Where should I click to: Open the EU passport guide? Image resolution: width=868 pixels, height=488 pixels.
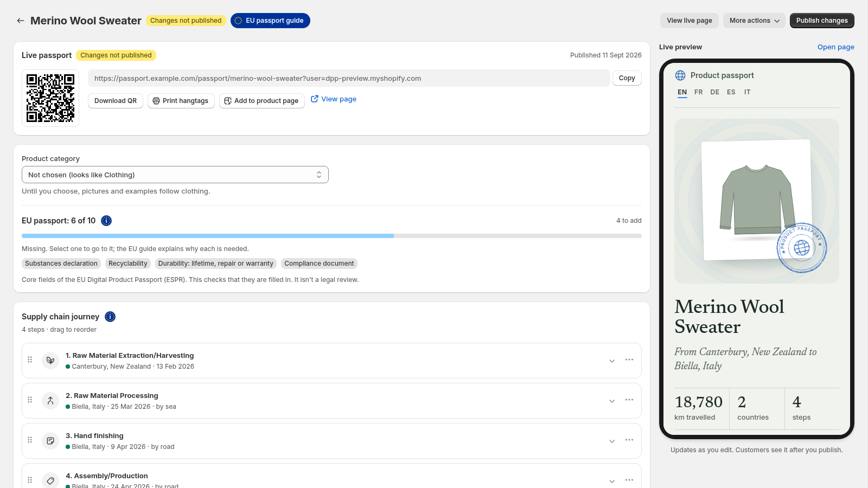click(x=270, y=21)
